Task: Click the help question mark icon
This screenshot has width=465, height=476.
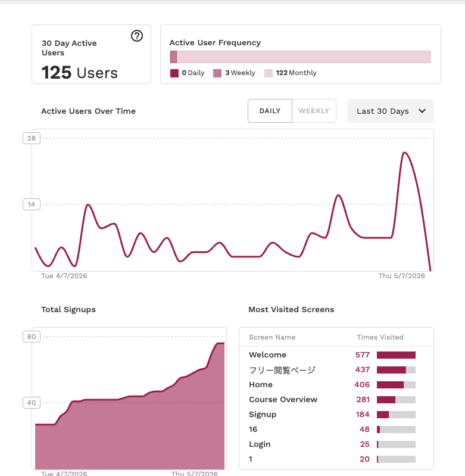Action: point(137,36)
